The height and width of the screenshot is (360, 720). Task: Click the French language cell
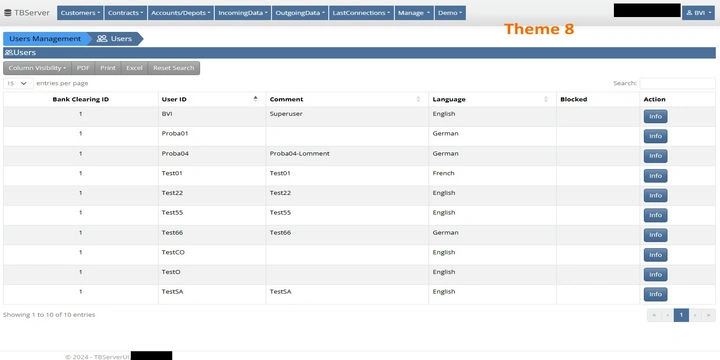tap(492, 176)
